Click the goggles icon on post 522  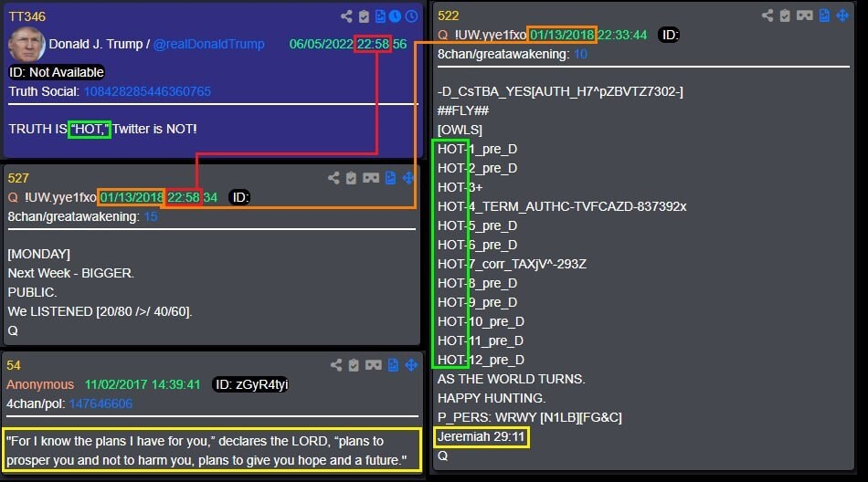805,16
